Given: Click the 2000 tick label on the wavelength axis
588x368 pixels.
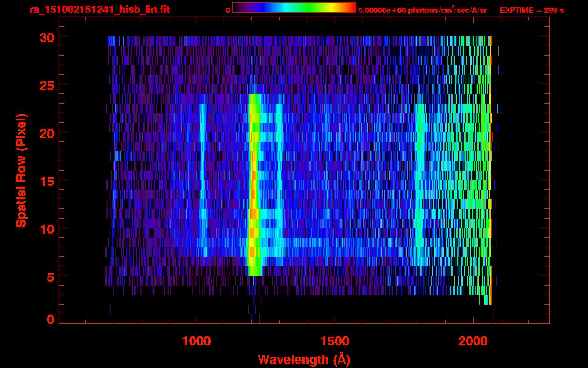Looking at the screenshot, I should pos(472,341).
